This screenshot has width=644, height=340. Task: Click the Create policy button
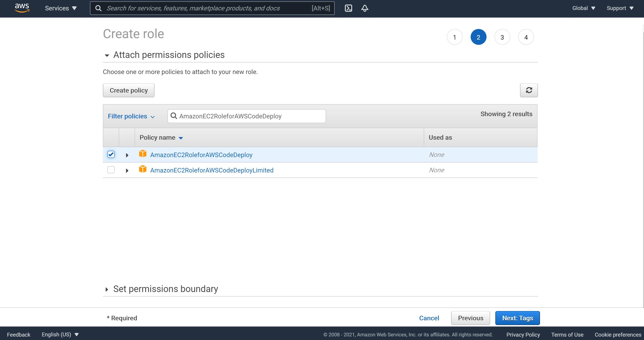(x=128, y=90)
